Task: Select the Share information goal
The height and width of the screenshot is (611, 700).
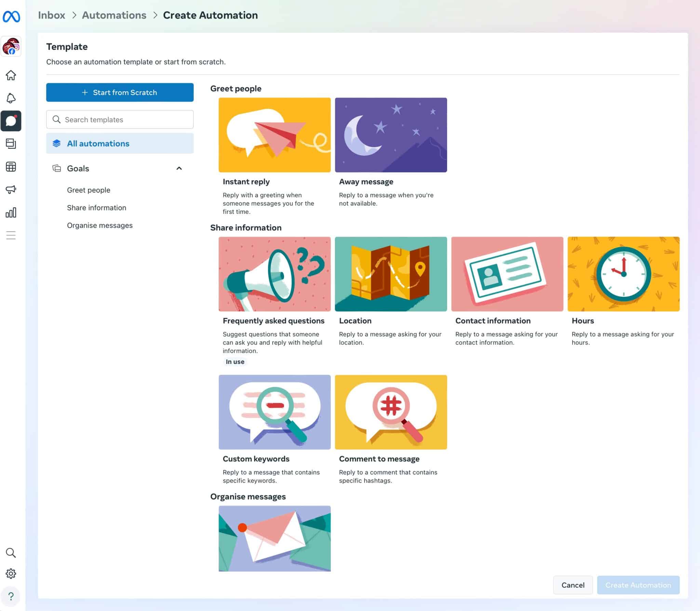Action: (x=97, y=207)
